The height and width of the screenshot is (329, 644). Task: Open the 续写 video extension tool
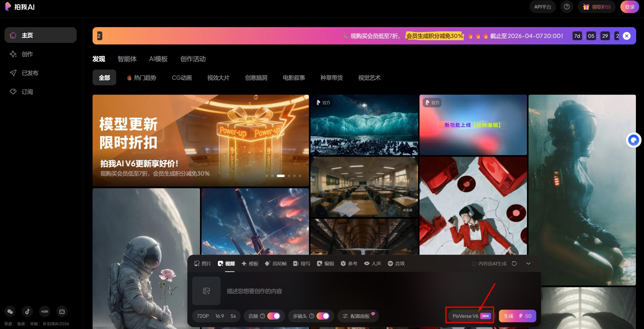click(x=302, y=263)
